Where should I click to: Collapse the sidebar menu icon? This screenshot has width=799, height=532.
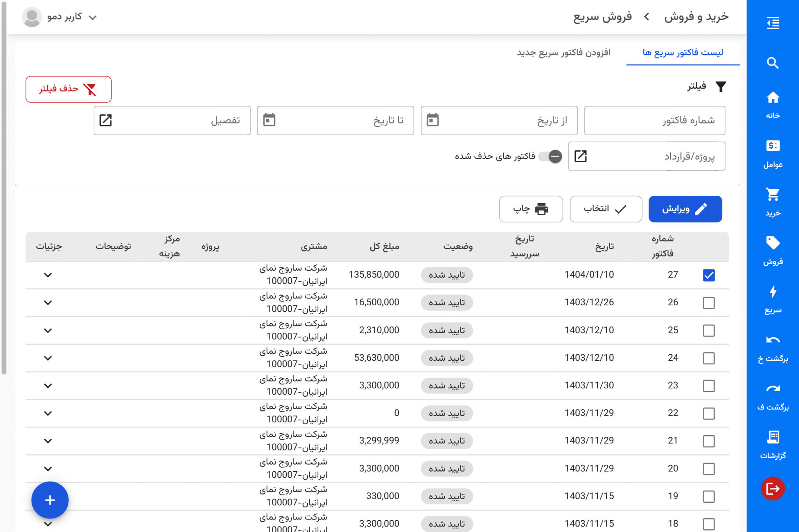[773, 23]
